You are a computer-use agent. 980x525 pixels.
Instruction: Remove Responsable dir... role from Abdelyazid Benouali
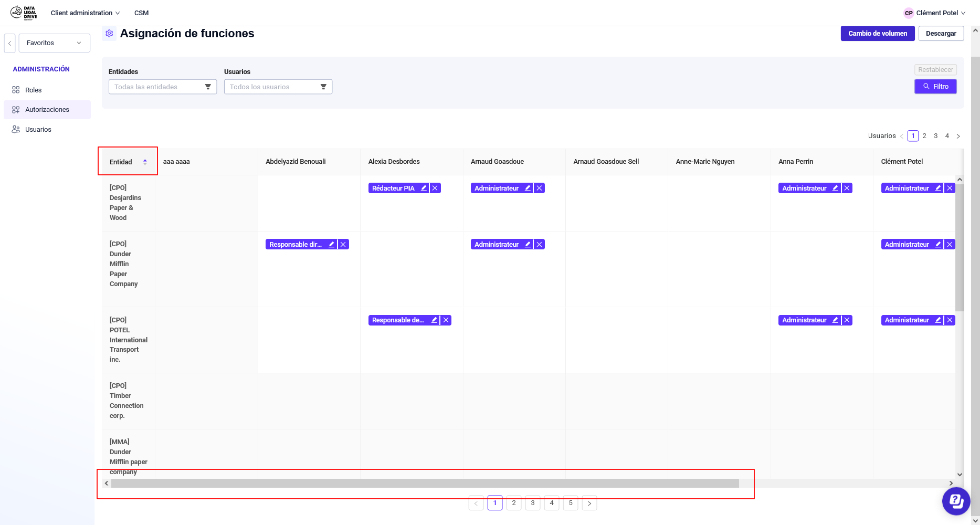[x=343, y=244]
